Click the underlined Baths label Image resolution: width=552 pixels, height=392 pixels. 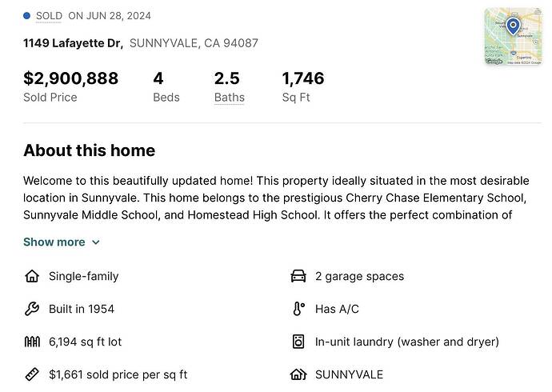tap(230, 98)
